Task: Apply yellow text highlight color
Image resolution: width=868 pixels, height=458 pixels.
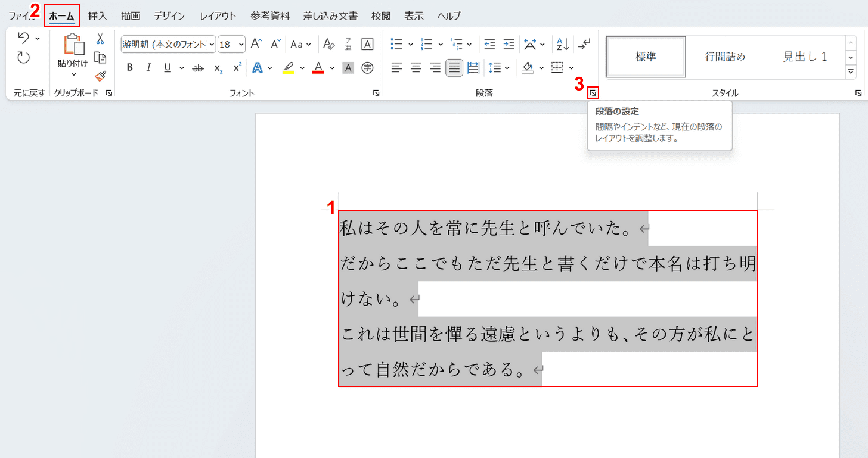Action: [x=289, y=68]
